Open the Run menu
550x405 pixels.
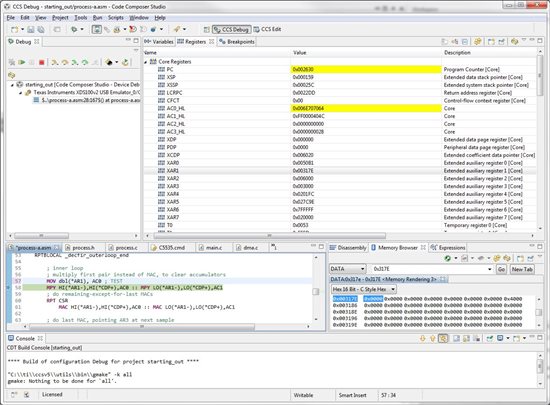97,18
